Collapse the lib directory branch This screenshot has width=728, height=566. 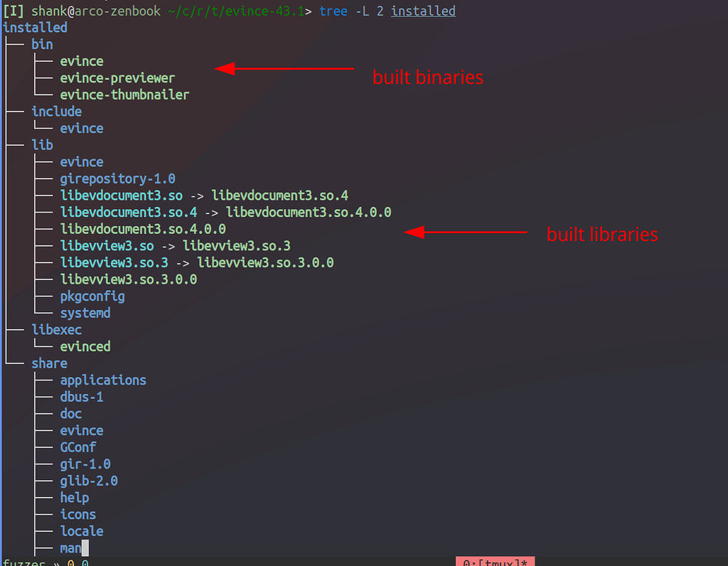[x=41, y=144]
